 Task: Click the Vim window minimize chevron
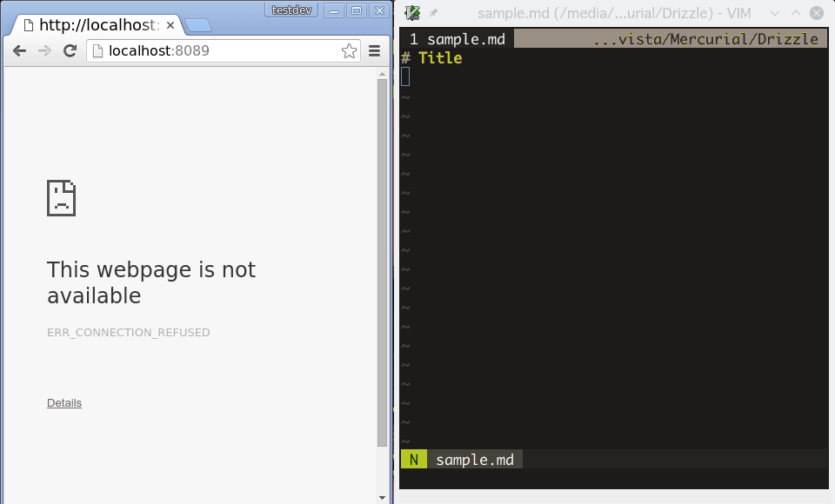pyautogui.click(x=775, y=13)
